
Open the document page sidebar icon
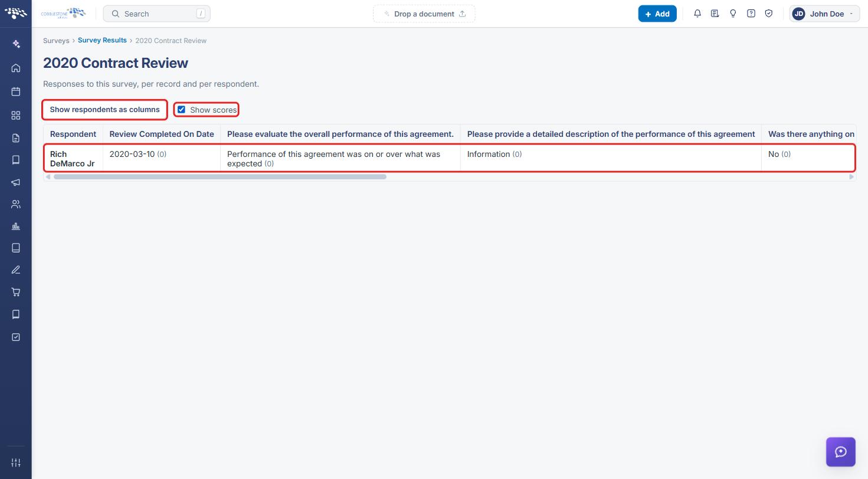(x=16, y=138)
